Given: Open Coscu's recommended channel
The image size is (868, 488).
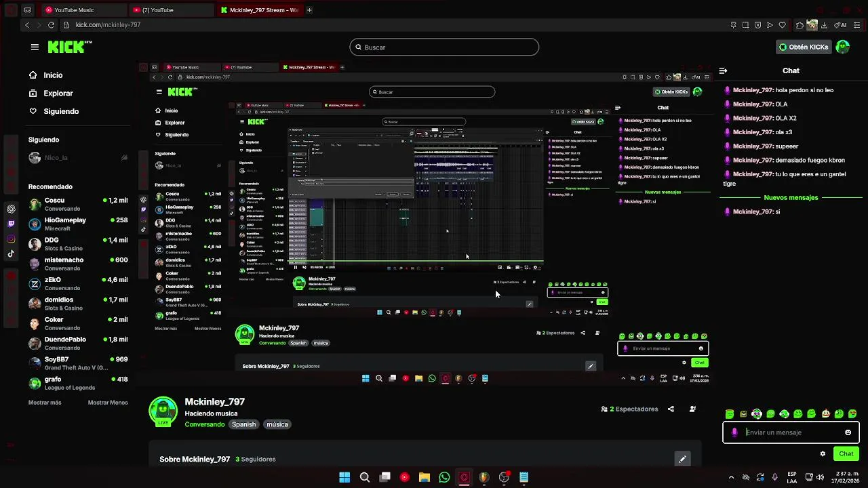Looking at the screenshot, I should point(78,205).
